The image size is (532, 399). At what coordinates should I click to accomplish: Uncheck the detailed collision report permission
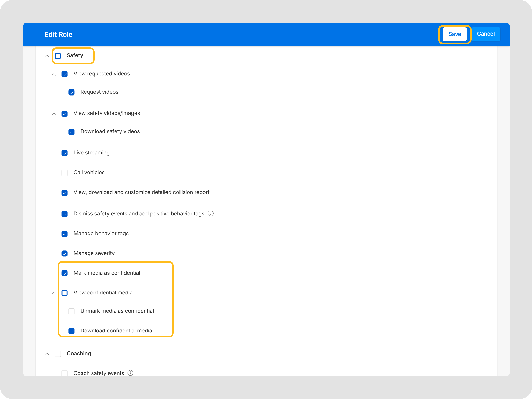(x=64, y=193)
